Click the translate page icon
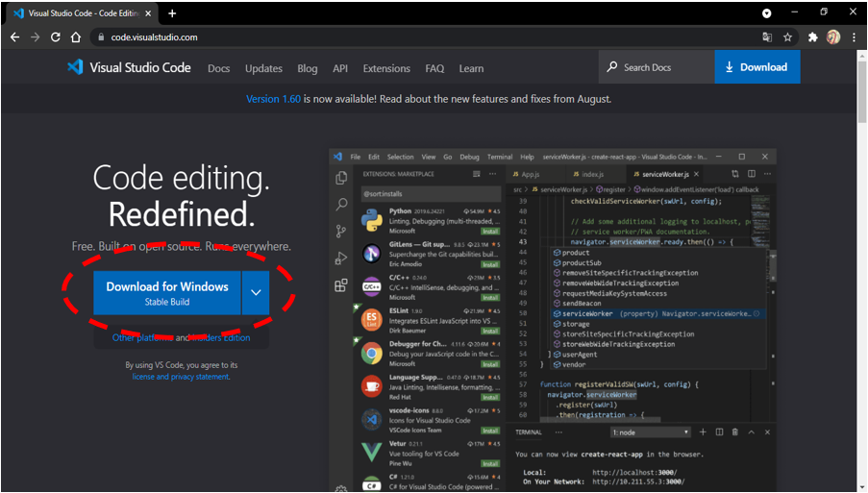This screenshot has width=868, height=493. tap(767, 37)
